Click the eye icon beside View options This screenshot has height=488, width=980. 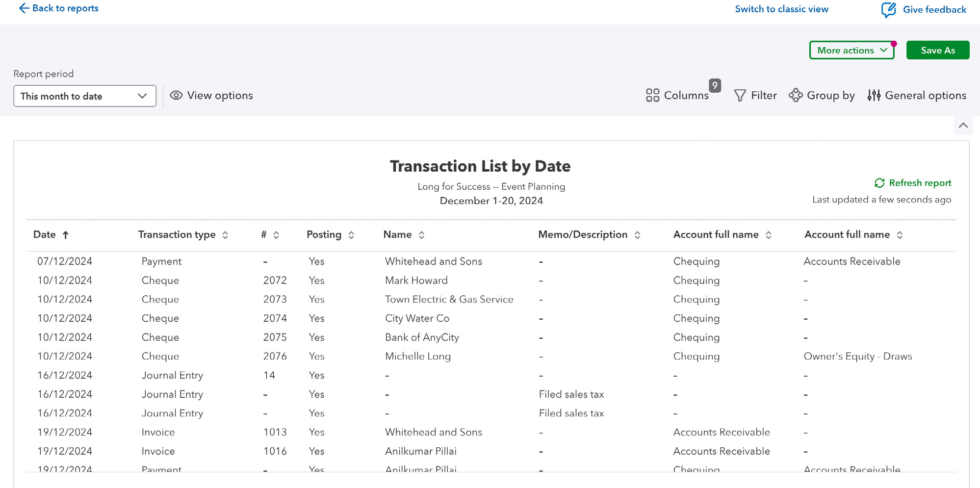click(x=176, y=95)
